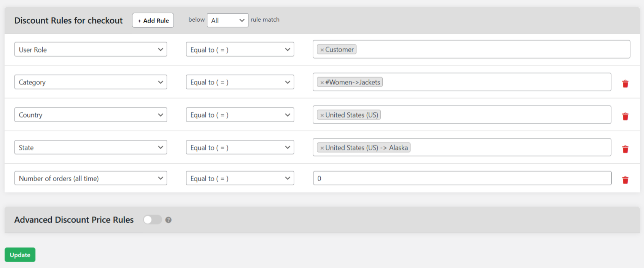Remove the Customer tag
The height and width of the screenshot is (268, 644).
click(322, 50)
